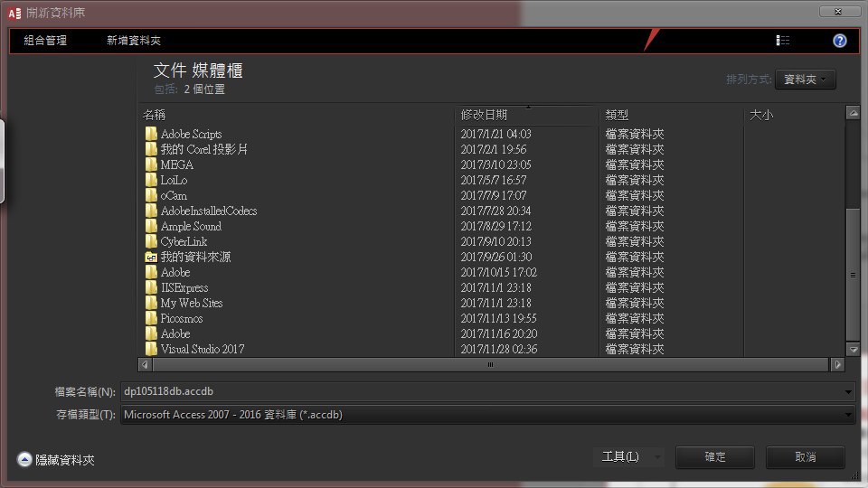Open the 組合管理 menu
868x488 pixels.
coord(45,41)
